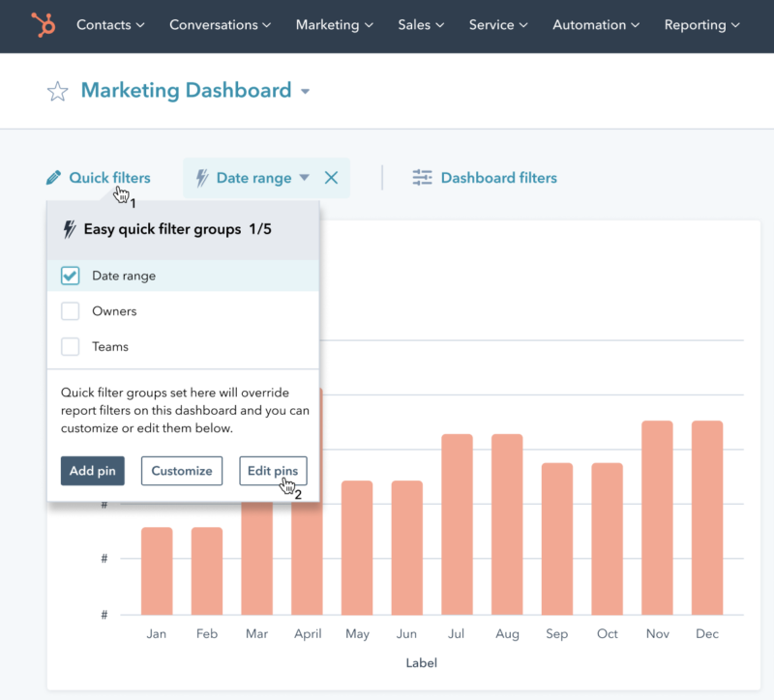Click the 'Owners' option label
Screen dimensions: 774x700
(114, 311)
